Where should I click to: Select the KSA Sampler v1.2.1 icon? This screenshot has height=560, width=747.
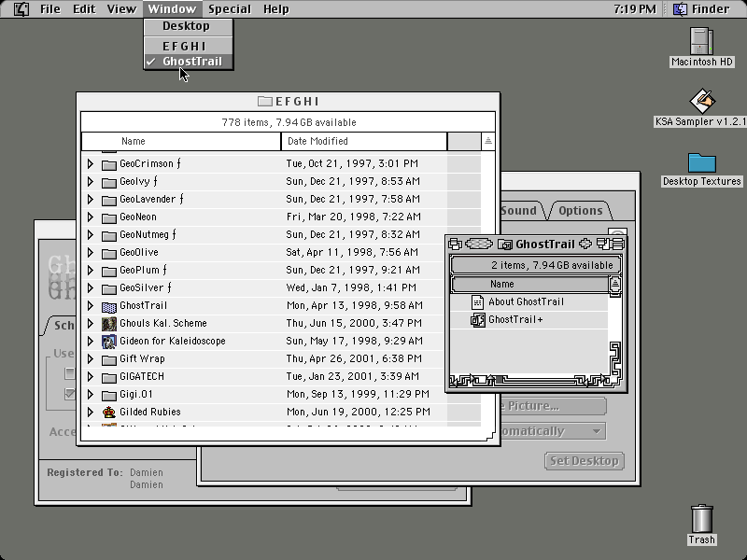(x=702, y=101)
